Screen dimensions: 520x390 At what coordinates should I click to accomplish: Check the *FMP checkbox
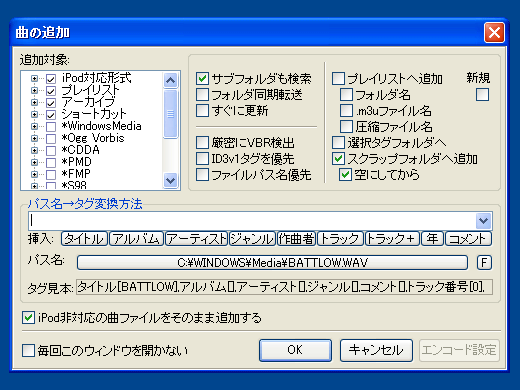pyautogui.click(x=51, y=175)
